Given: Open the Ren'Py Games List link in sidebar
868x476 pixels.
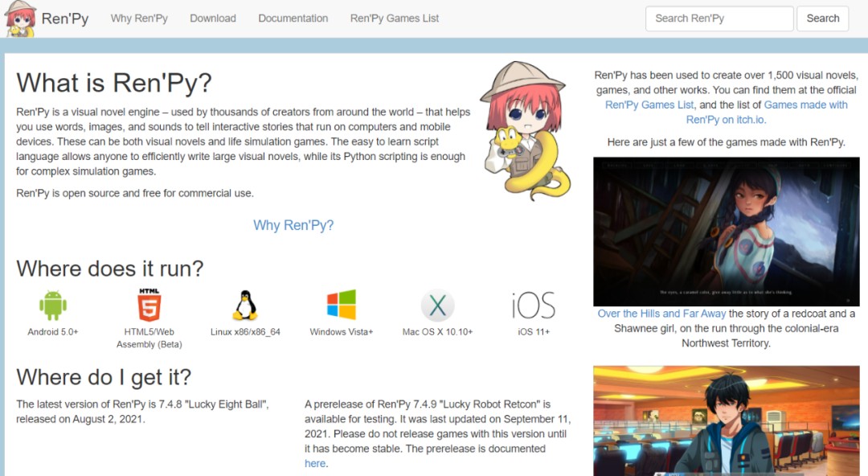Looking at the screenshot, I should (x=649, y=105).
